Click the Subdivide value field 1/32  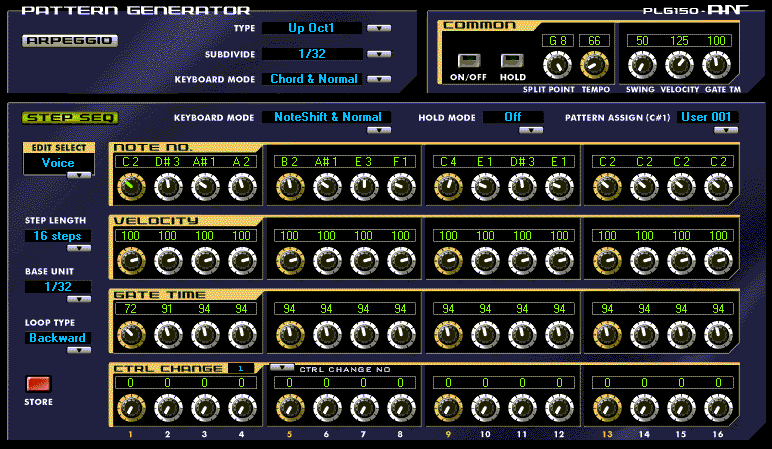tap(312, 54)
